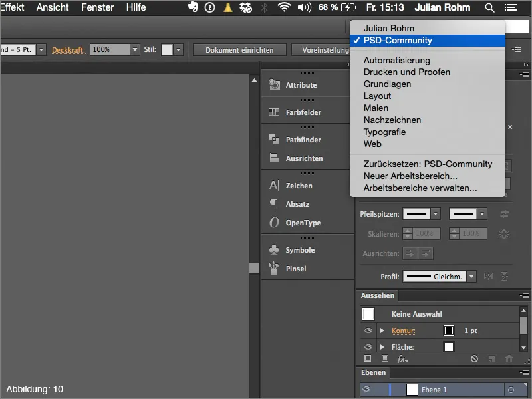Open the Attribute panel icon

[x=274, y=85]
